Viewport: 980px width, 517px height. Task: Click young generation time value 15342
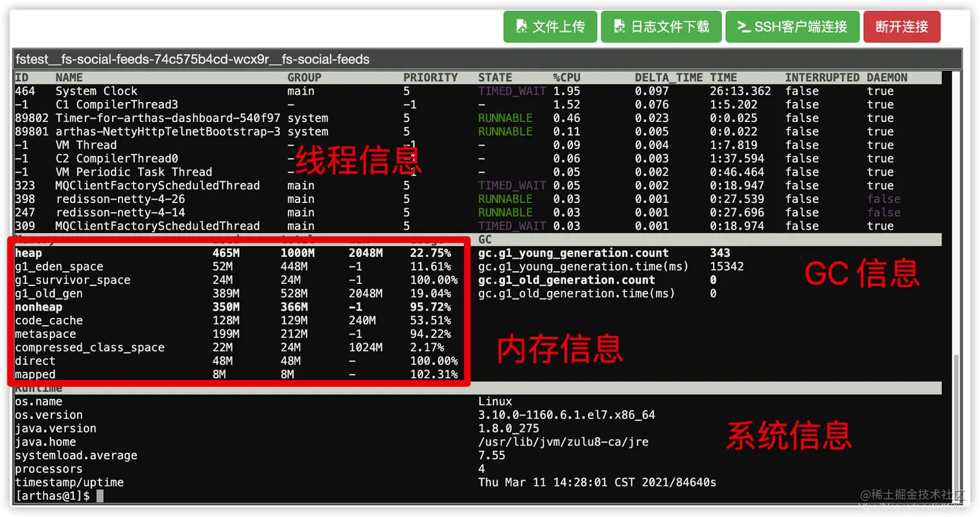(x=727, y=267)
